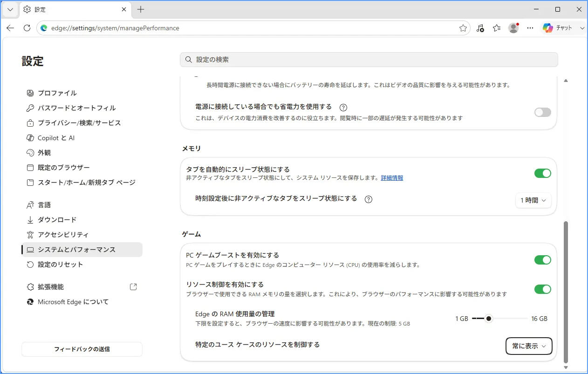Open プライバシー/検索/サービス section

[82, 123]
